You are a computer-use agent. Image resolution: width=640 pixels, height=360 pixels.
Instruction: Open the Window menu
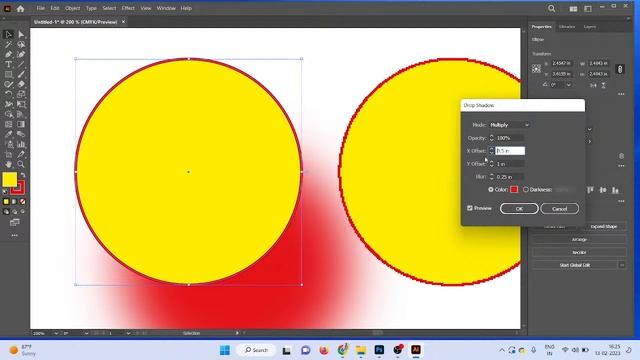click(166, 8)
